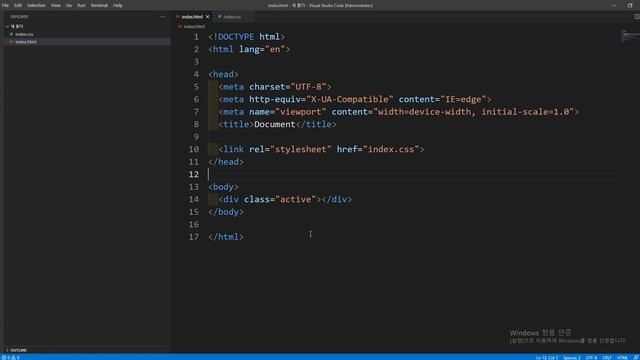Viewport: 640px width, 360px height.
Task: Click the html lang="en" tag
Action: click(x=249, y=49)
